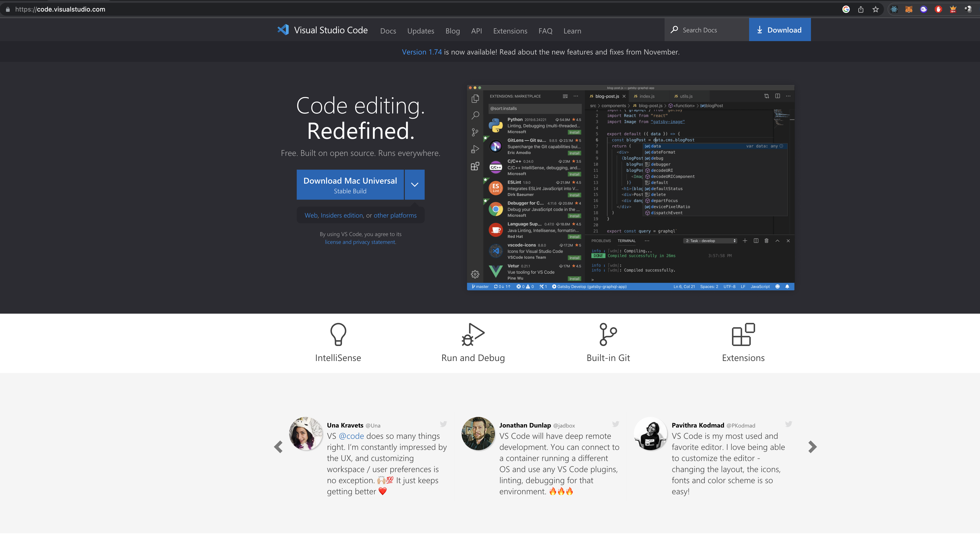Click the Source Control icon in editor preview
980x546 pixels.
click(x=475, y=132)
